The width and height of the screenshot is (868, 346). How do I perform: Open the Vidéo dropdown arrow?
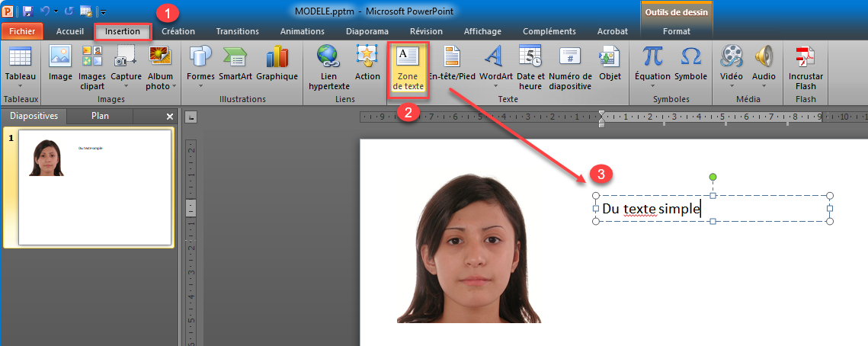pos(732,86)
